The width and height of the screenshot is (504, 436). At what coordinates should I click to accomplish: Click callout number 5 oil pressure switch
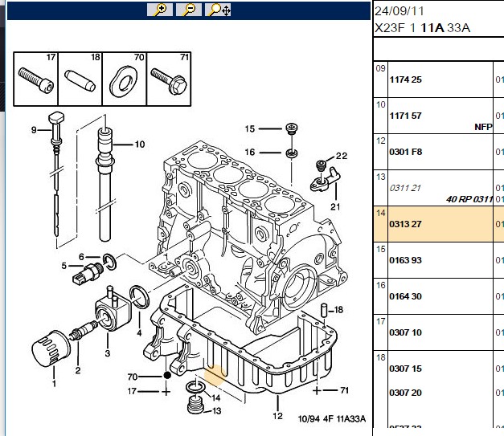pos(64,266)
